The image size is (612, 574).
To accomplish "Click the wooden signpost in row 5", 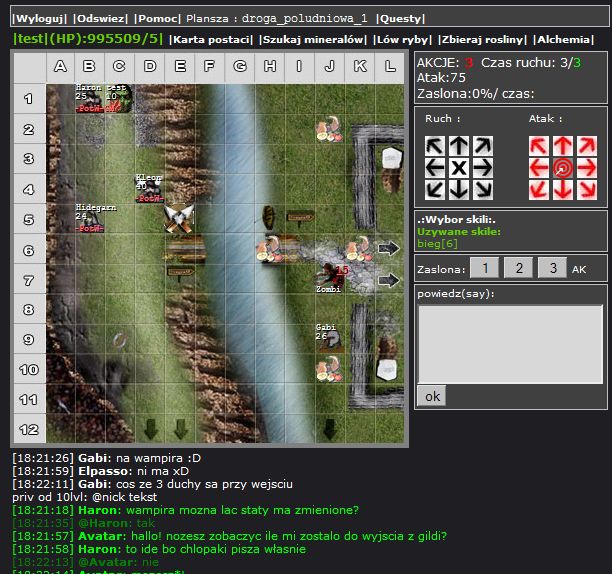I will (x=300, y=219).
